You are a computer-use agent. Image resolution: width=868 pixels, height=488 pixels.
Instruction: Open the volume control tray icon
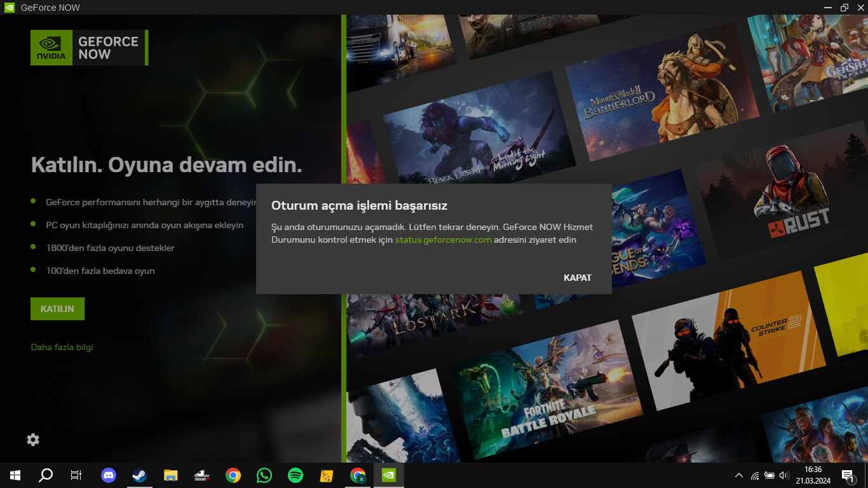tap(784, 475)
